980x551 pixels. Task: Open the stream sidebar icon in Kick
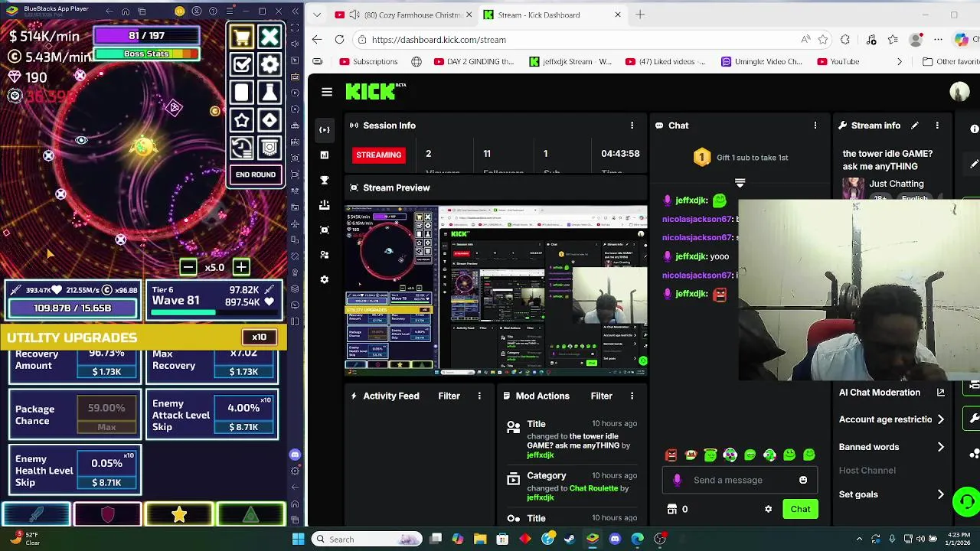tap(325, 130)
